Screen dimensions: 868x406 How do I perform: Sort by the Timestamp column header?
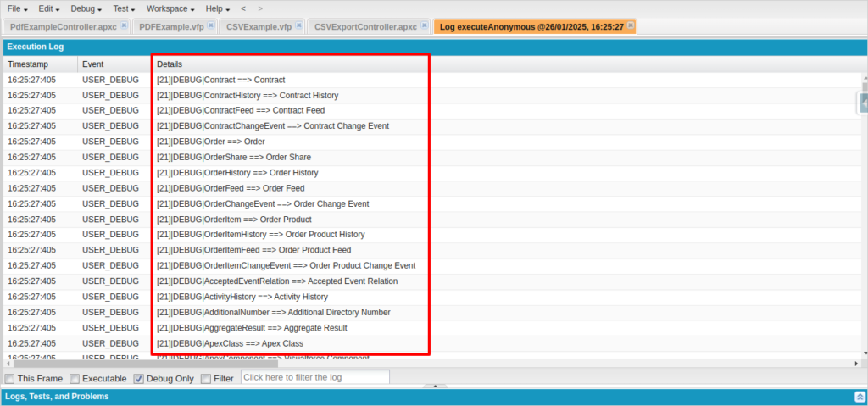(x=41, y=64)
